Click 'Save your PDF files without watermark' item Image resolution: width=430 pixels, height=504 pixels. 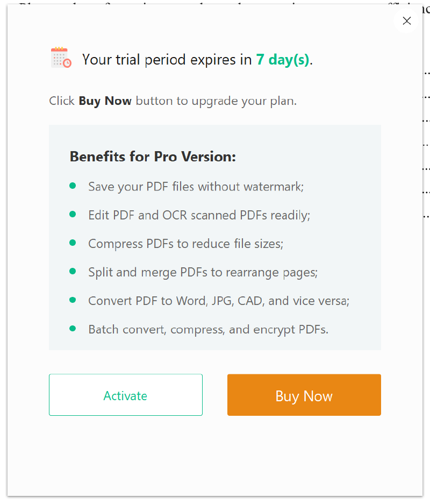[x=196, y=187]
